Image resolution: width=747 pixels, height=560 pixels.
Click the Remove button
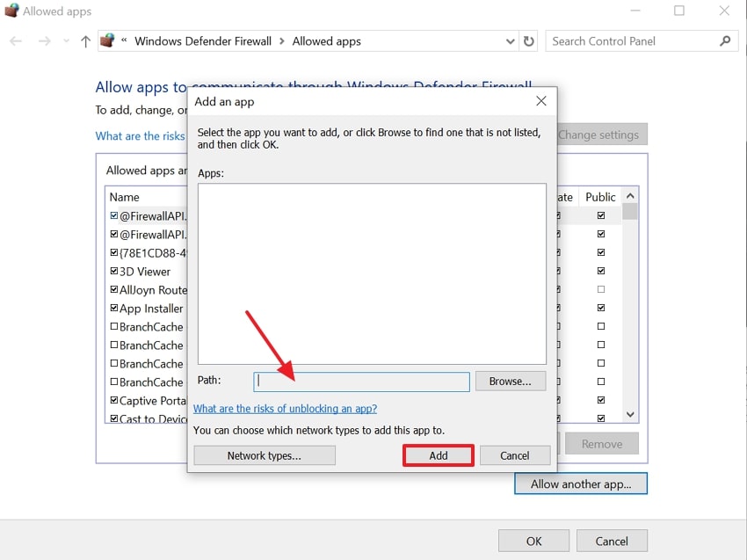click(x=602, y=444)
